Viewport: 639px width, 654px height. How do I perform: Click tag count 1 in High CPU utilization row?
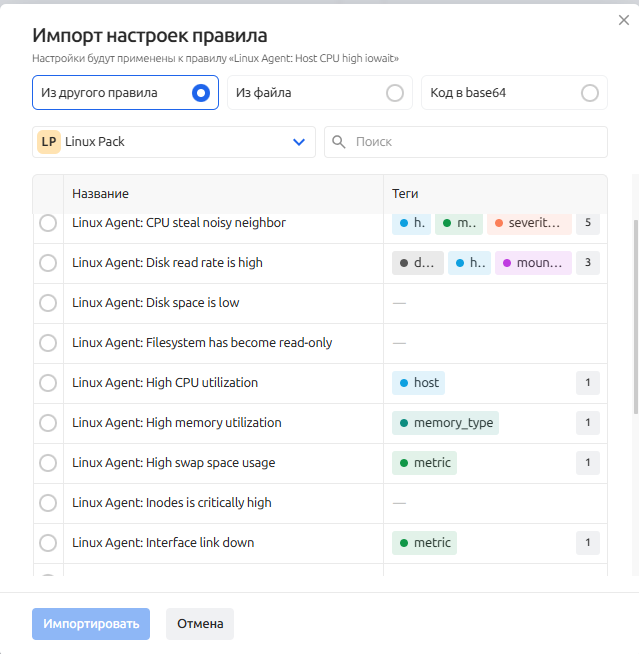click(588, 383)
